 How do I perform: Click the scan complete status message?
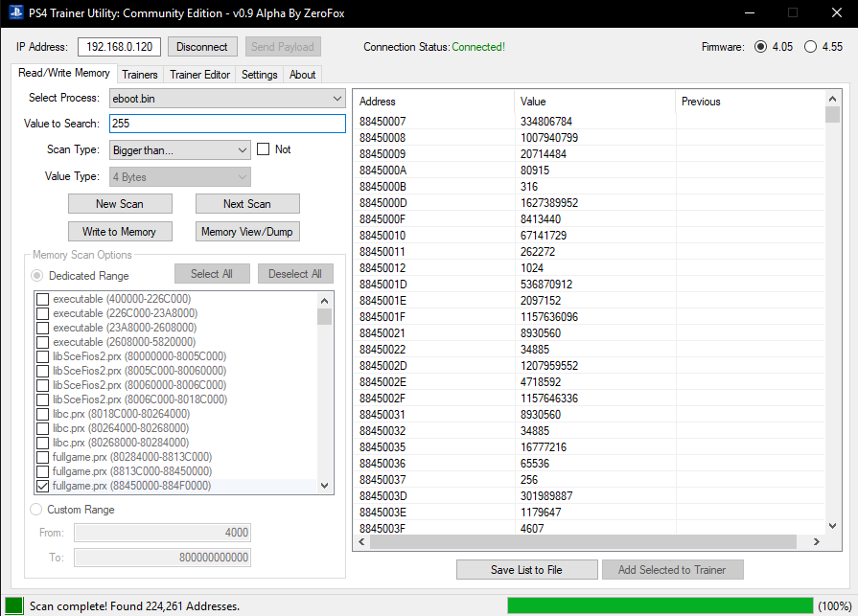tap(134, 606)
